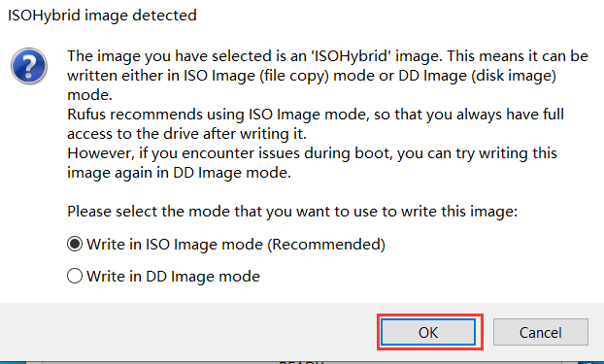
Task: Click the line "The image you have selected"
Action: pyautogui.click(x=328, y=56)
